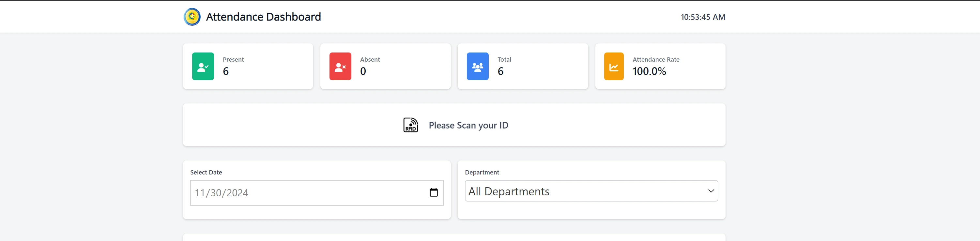Click the Present count value 6
The height and width of the screenshot is (241, 980).
point(226,71)
